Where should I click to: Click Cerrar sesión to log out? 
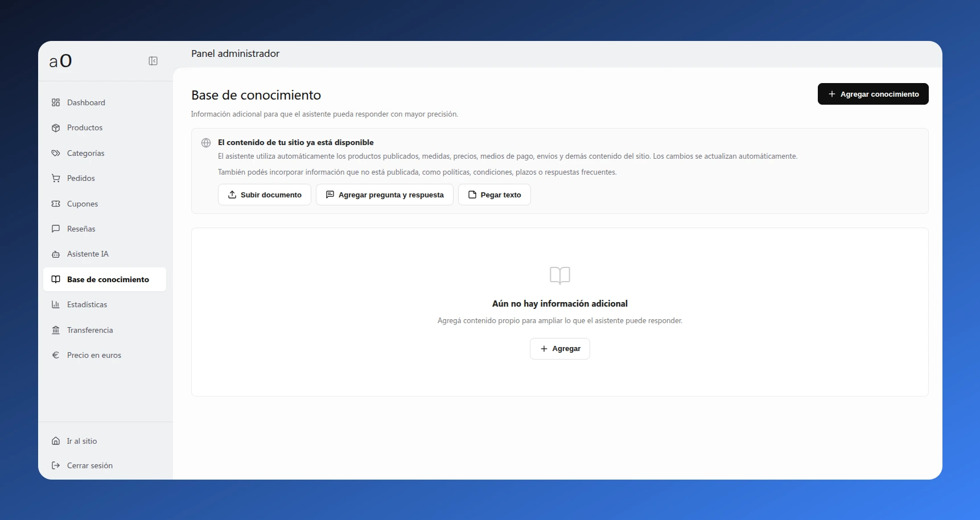105,465
